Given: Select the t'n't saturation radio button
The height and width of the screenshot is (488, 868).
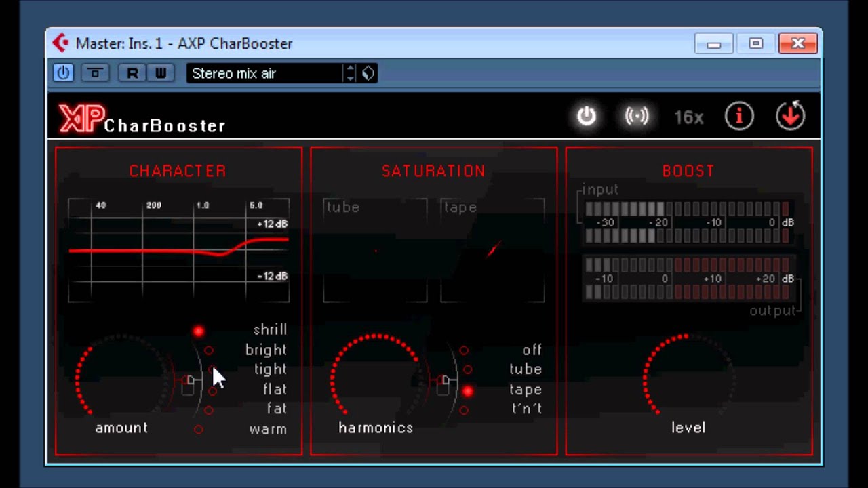Looking at the screenshot, I should [464, 410].
